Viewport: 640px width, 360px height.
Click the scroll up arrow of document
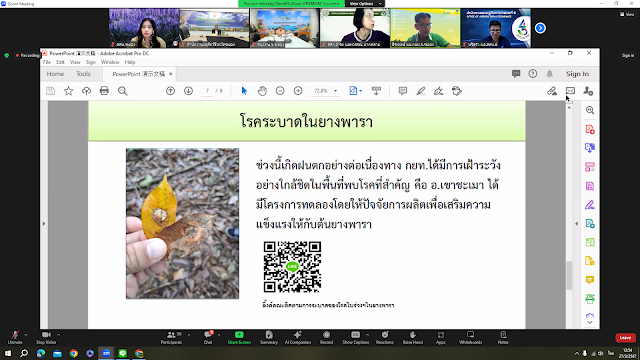click(569, 108)
